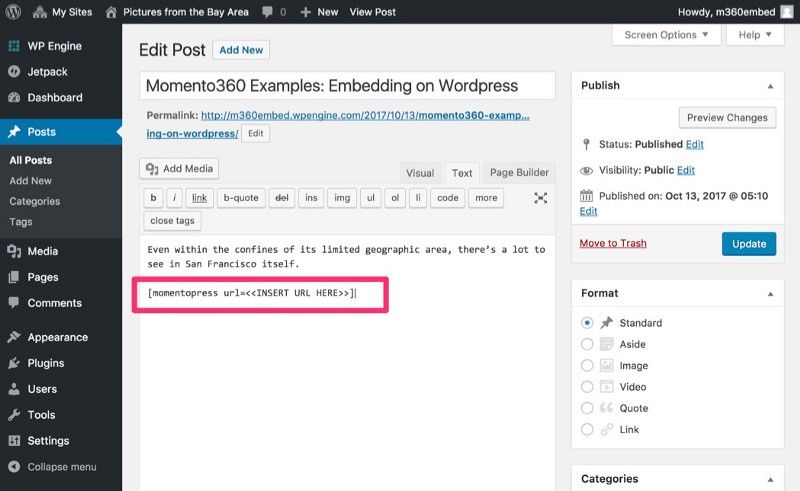Viewport: 800px width, 491px height.
Task: Collapse the Publish panel
Action: (770, 86)
